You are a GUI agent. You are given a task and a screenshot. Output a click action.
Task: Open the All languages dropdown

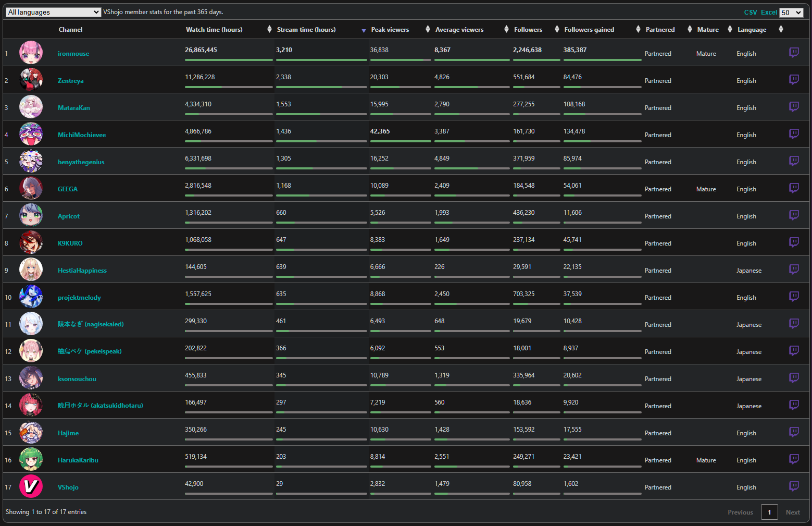tap(53, 12)
